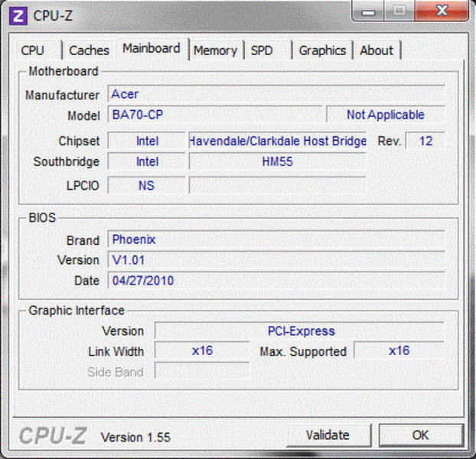Click the grayed Side Band label
Viewport: 476px width, 459px height.
point(116,373)
